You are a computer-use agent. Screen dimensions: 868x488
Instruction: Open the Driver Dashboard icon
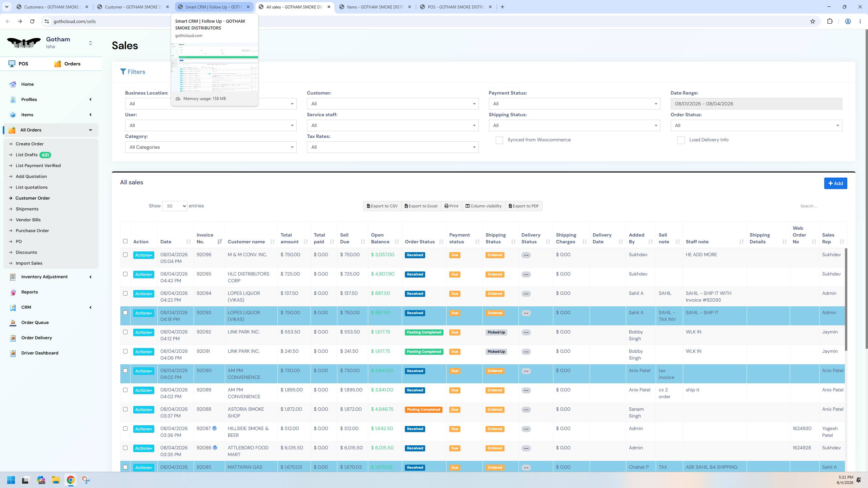[x=13, y=353]
